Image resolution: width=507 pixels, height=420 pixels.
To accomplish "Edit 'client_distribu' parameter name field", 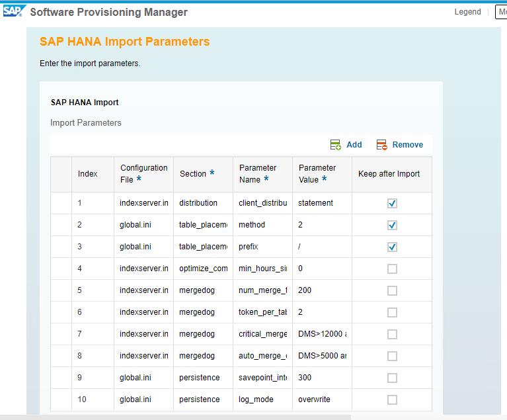I will 262,203.
